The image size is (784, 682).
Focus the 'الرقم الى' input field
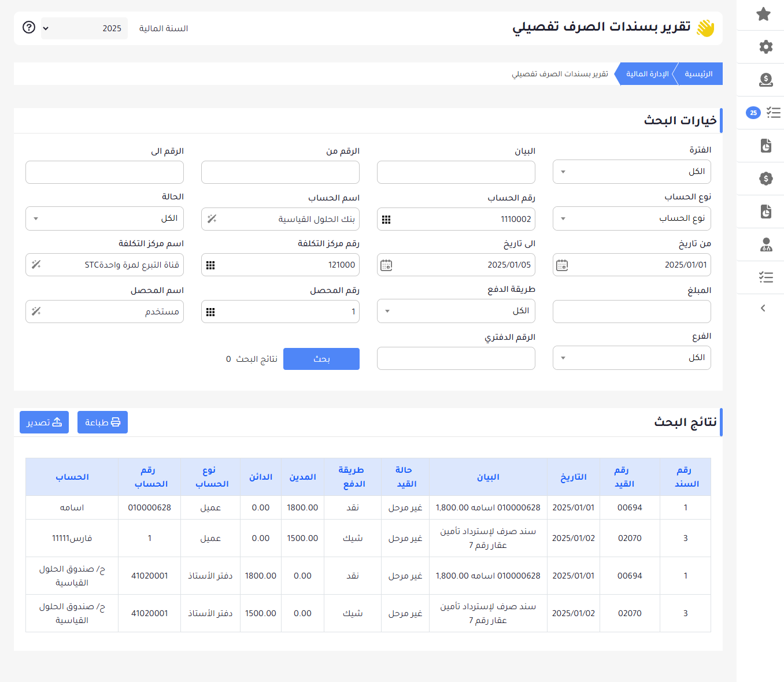[105, 172]
